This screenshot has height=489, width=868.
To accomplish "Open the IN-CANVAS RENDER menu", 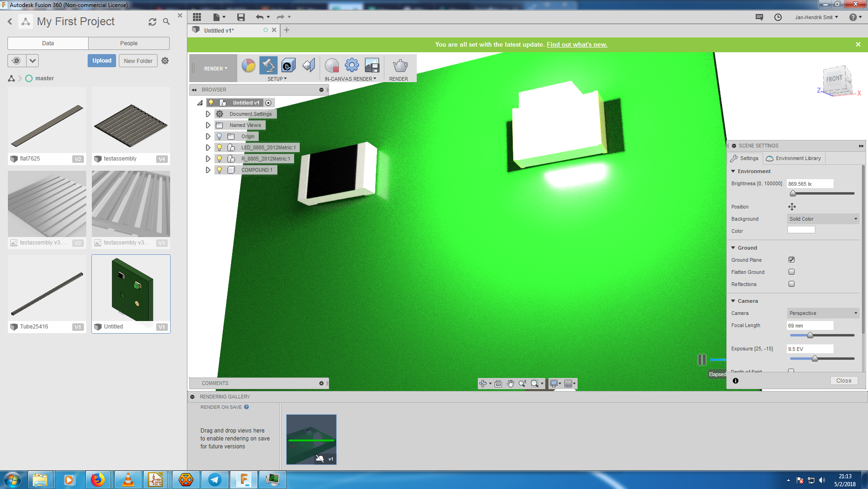I will [x=350, y=79].
